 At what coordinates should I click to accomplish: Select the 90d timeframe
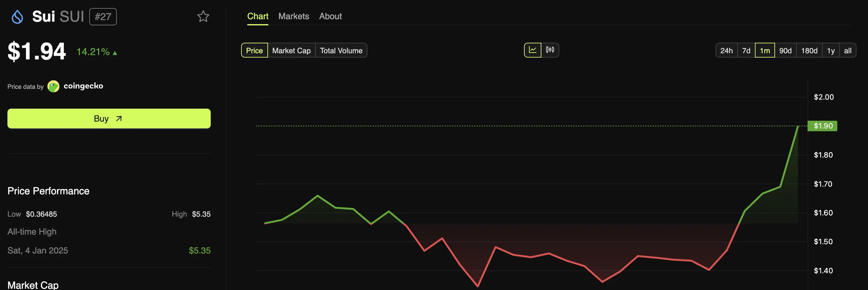click(786, 50)
